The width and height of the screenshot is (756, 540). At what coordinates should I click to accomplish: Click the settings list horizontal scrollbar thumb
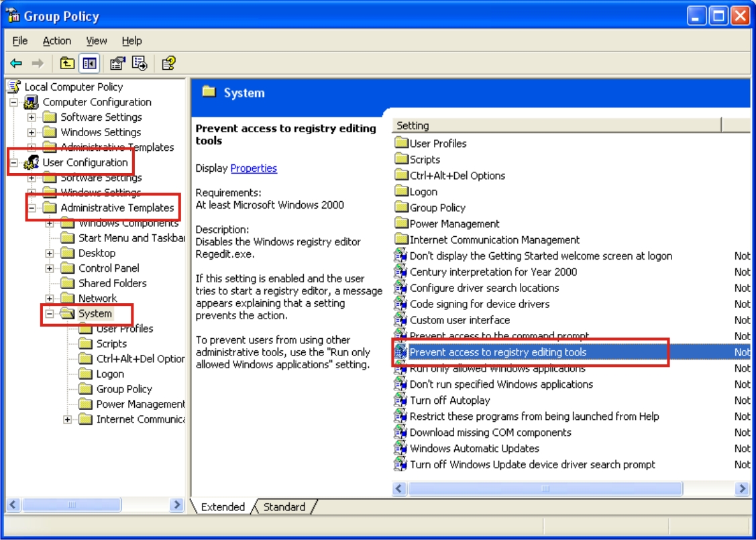545,489
